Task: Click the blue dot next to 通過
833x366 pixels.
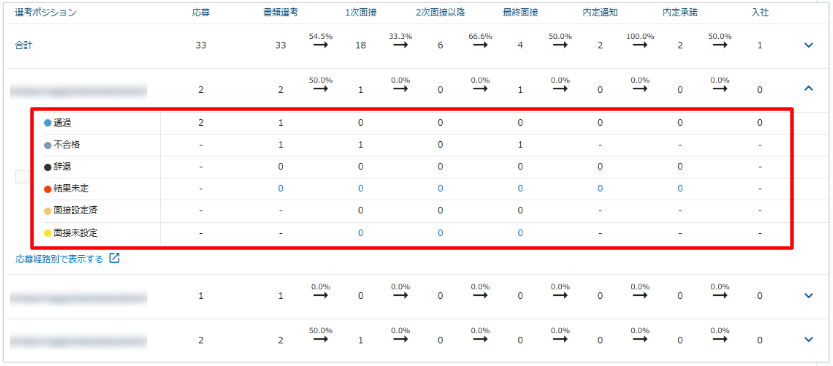Action: (x=47, y=123)
